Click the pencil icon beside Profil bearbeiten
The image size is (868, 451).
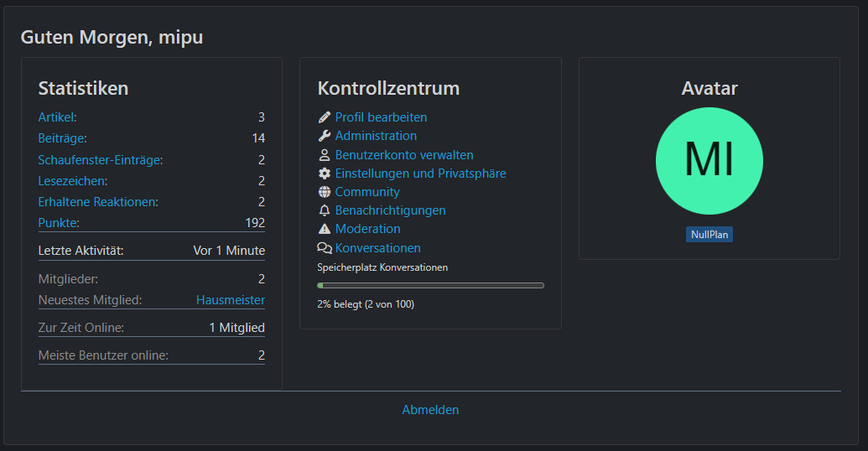tap(325, 117)
